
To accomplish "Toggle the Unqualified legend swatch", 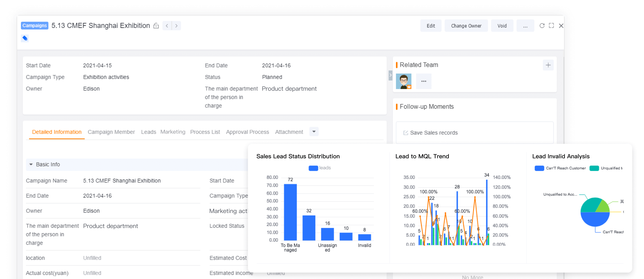I will click(594, 168).
